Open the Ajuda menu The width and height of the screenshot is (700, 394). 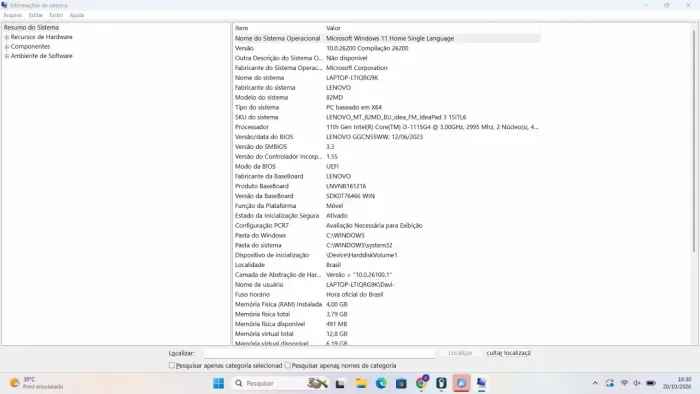(77, 15)
